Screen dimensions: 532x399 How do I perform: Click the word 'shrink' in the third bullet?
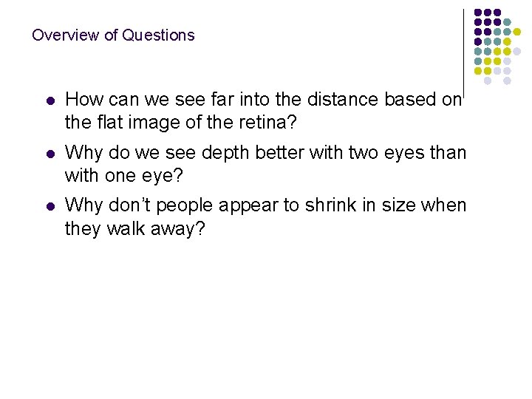330,205
